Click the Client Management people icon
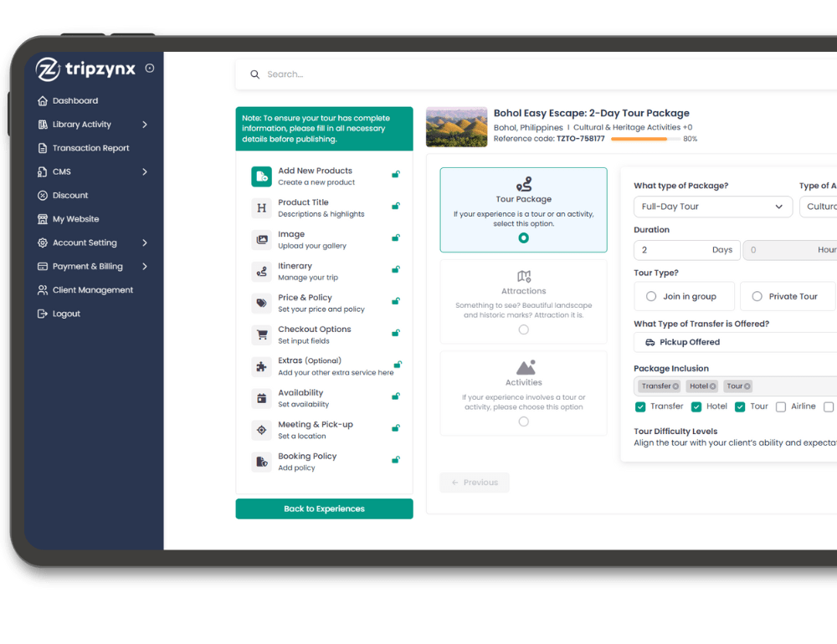This screenshot has width=837, height=644. click(x=43, y=290)
